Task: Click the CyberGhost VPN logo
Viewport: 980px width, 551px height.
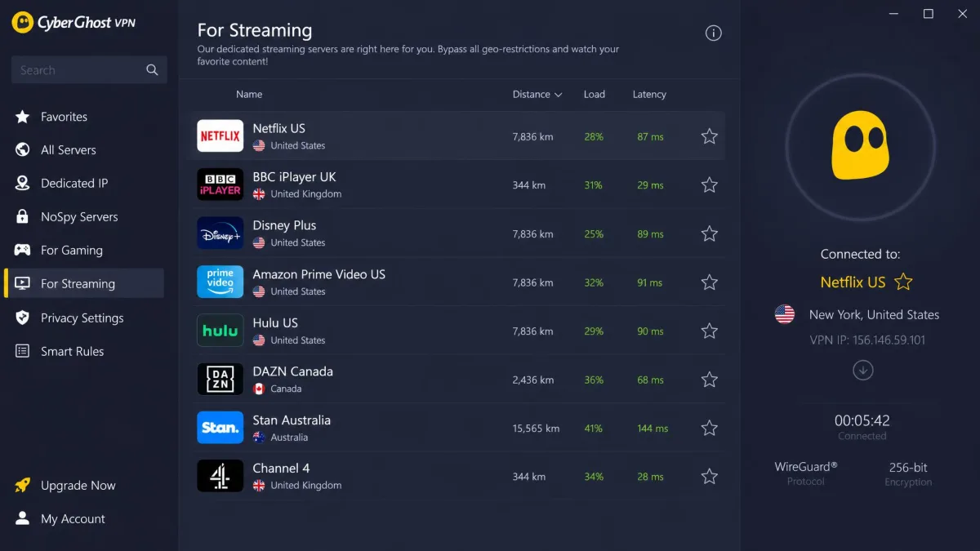Action: [73, 22]
